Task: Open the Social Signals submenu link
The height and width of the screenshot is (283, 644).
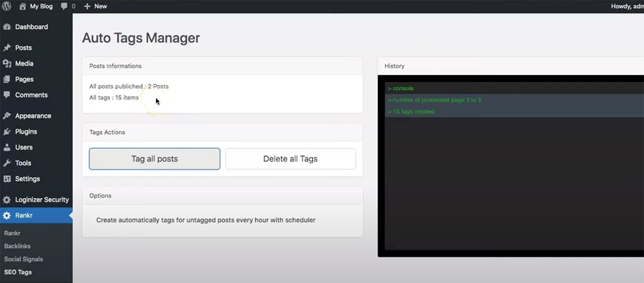Action: click(23, 259)
